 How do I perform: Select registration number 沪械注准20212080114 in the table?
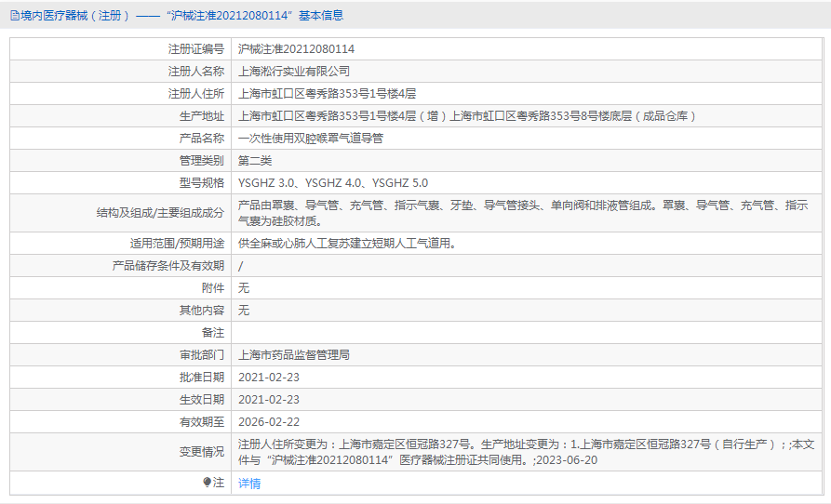coord(296,49)
